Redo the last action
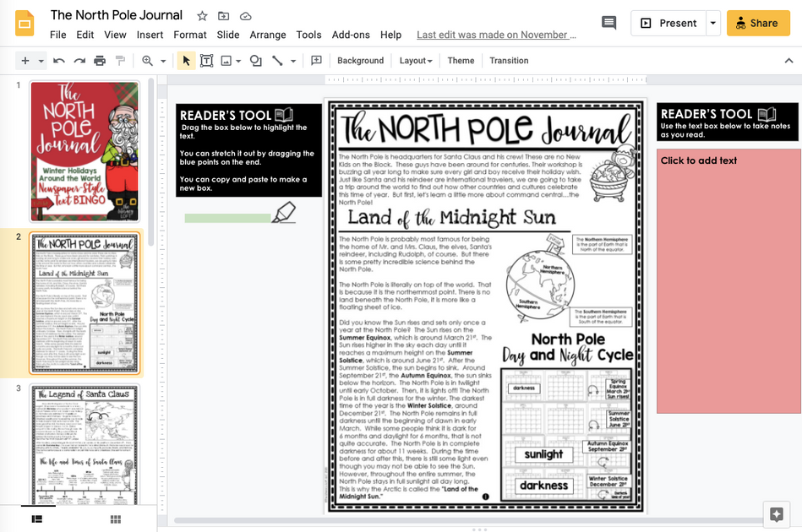 (x=78, y=60)
